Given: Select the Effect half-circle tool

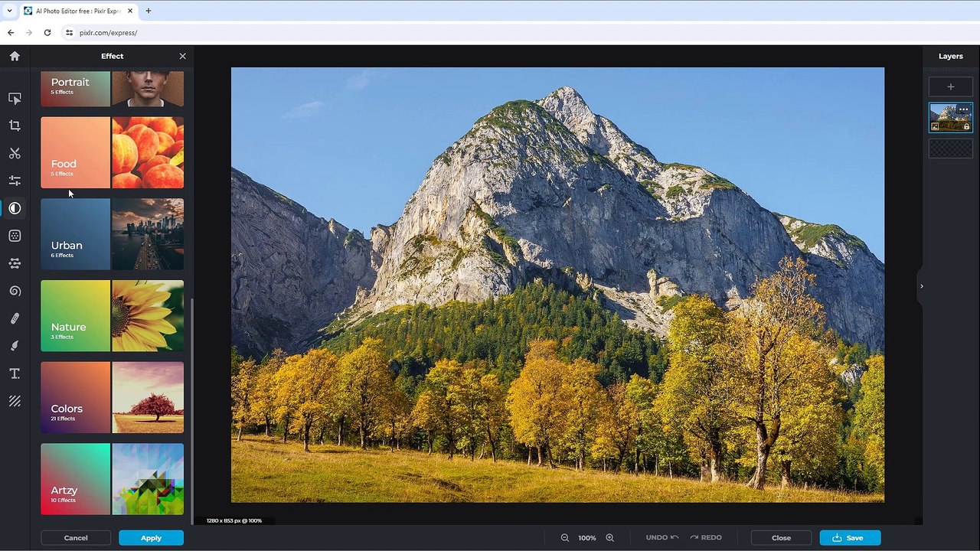Looking at the screenshot, I should [15, 208].
